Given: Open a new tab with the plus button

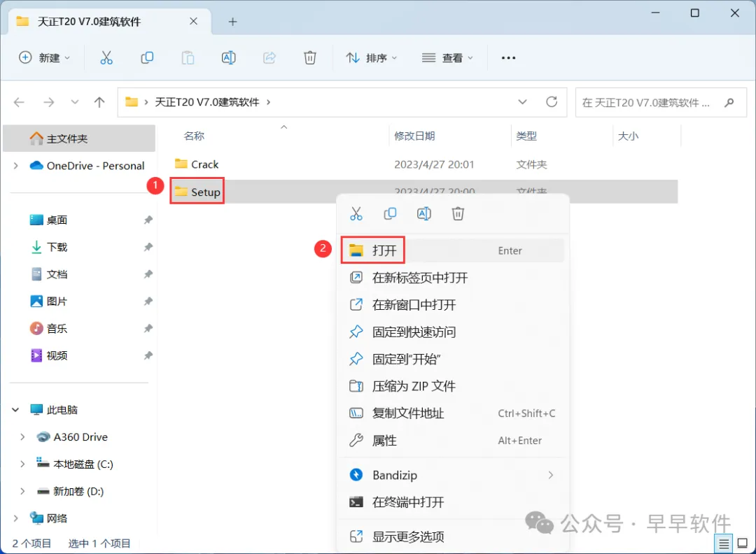Looking at the screenshot, I should tap(232, 22).
